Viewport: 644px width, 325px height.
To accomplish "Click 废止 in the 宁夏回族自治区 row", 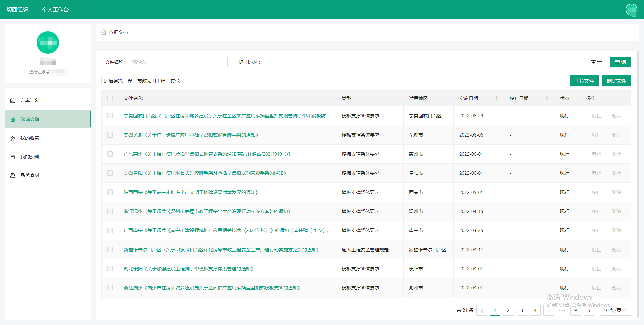I will click(596, 116).
